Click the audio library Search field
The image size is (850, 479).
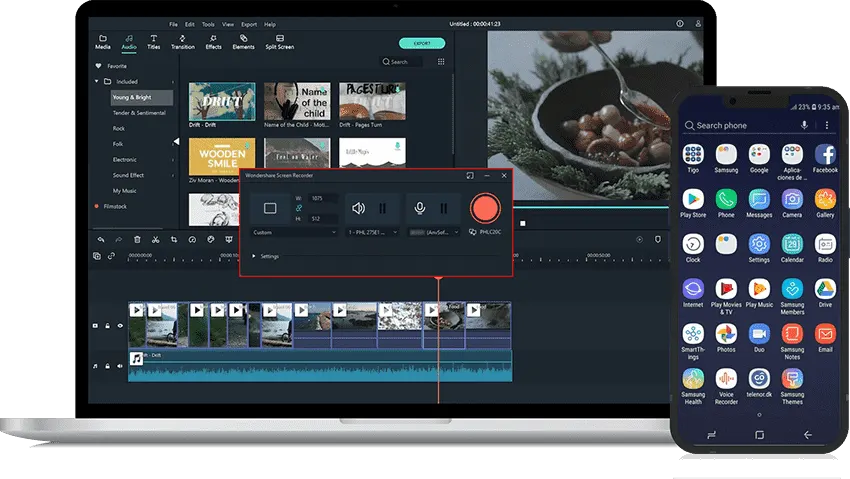[402, 62]
